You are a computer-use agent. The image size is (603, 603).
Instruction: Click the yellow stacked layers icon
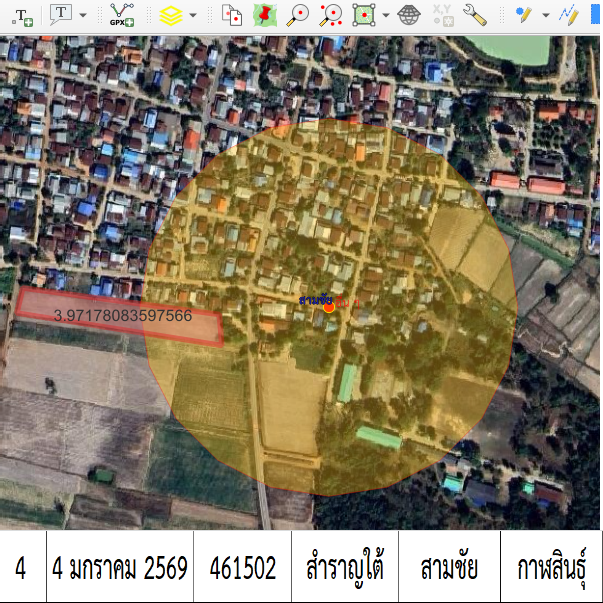171,15
